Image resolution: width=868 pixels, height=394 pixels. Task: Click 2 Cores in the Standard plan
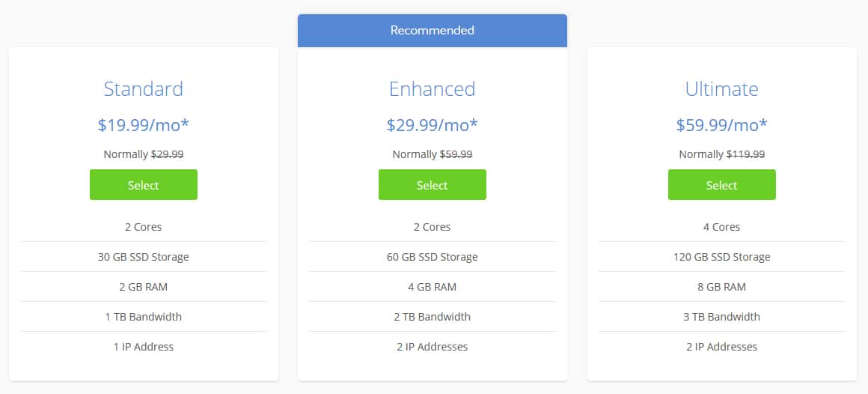click(144, 227)
